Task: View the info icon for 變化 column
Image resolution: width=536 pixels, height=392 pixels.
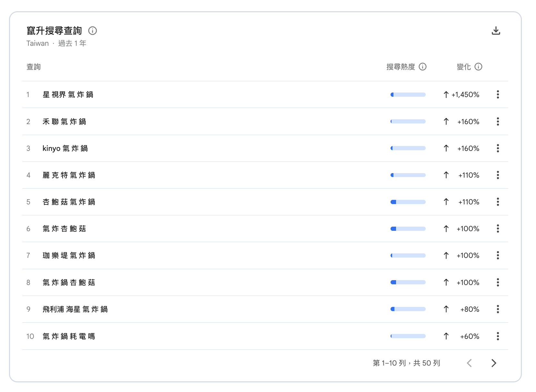Action: pyautogui.click(x=479, y=67)
